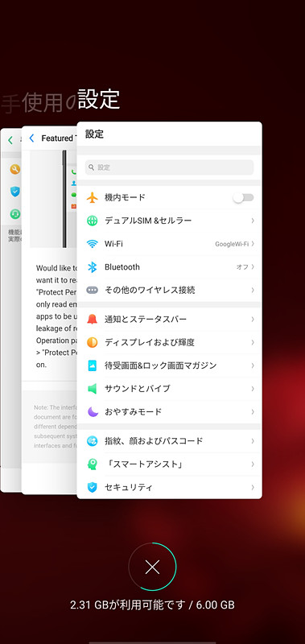This screenshot has height=644, width=305.
Task: Tap the Dual SIM & Cellular globe icon
Action: pyautogui.click(x=93, y=221)
